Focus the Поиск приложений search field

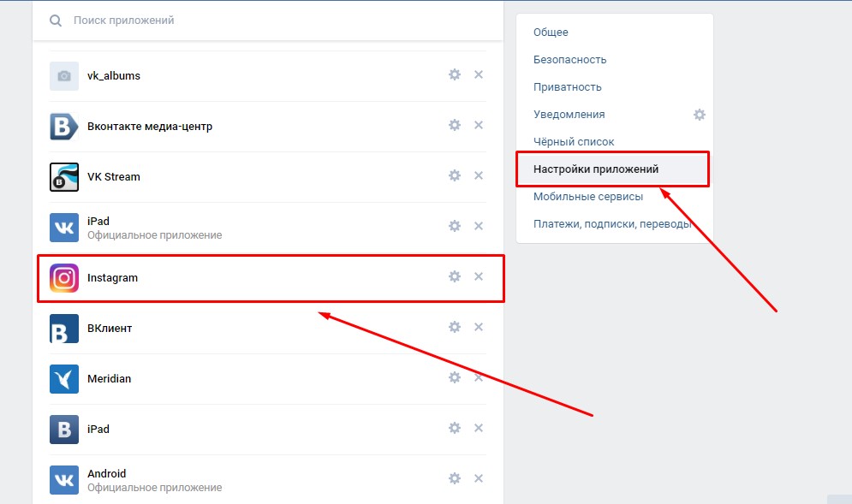coord(268,21)
